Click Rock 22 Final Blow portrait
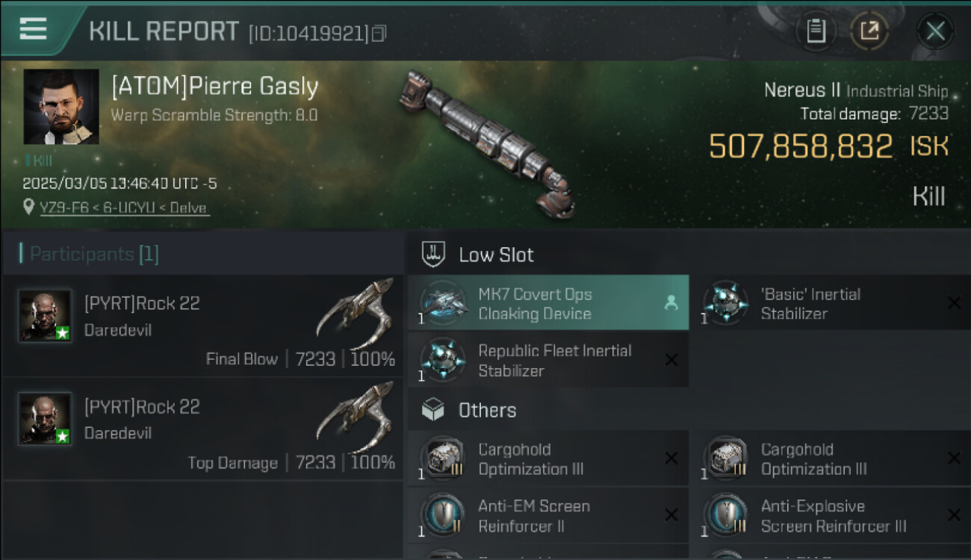Image resolution: width=971 pixels, height=560 pixels. (46, 316)
